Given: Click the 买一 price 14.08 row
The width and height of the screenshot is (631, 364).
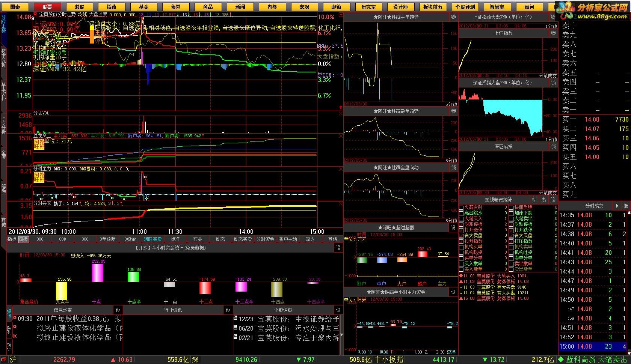Looking at the screenshot, I should [595, 119].
